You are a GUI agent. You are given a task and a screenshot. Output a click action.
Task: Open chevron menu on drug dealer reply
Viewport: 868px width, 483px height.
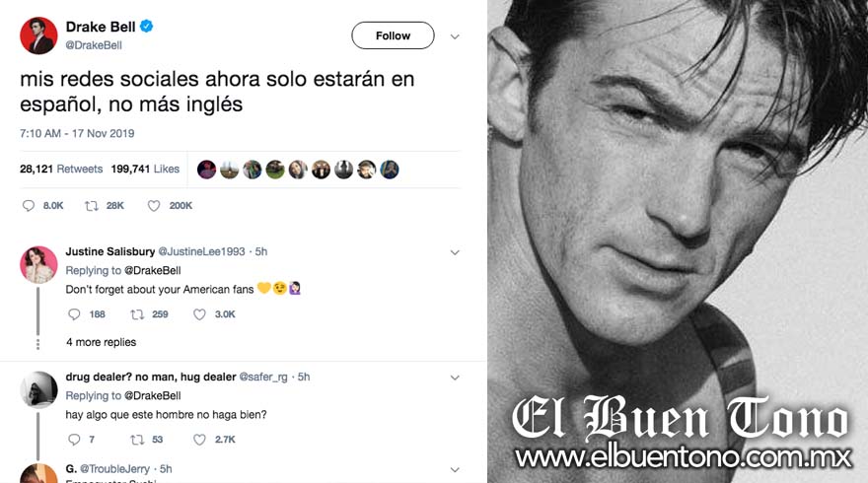coord(455,378)
